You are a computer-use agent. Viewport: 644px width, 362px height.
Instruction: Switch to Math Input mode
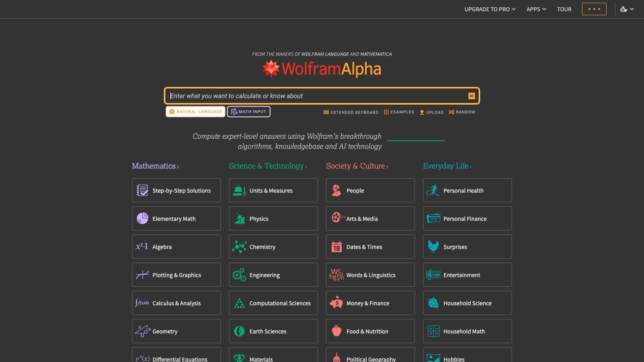tap(249, 111)
